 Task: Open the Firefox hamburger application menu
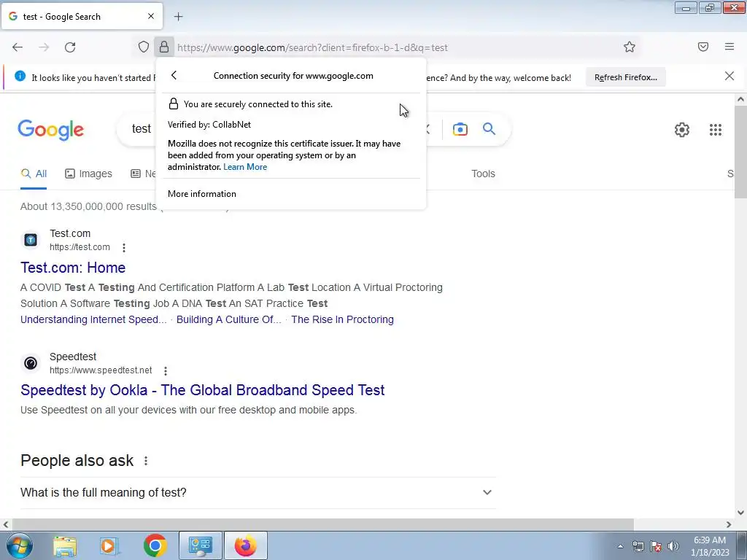click(x=729, y=47)
